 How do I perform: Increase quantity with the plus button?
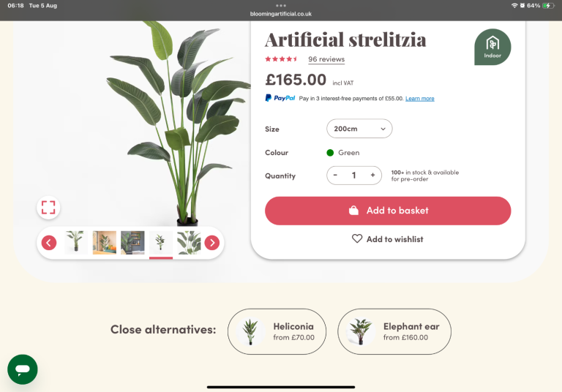pyautogui.click(x=372, y=176)
